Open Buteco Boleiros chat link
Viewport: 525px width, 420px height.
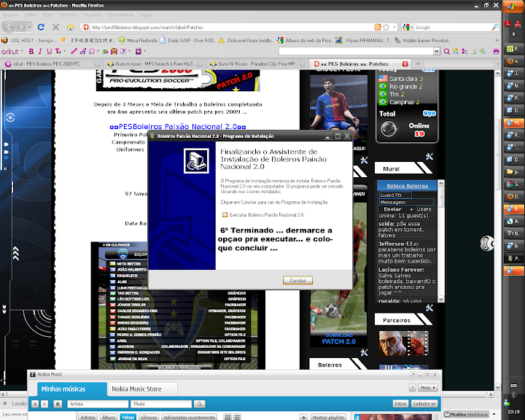[407, 185]
